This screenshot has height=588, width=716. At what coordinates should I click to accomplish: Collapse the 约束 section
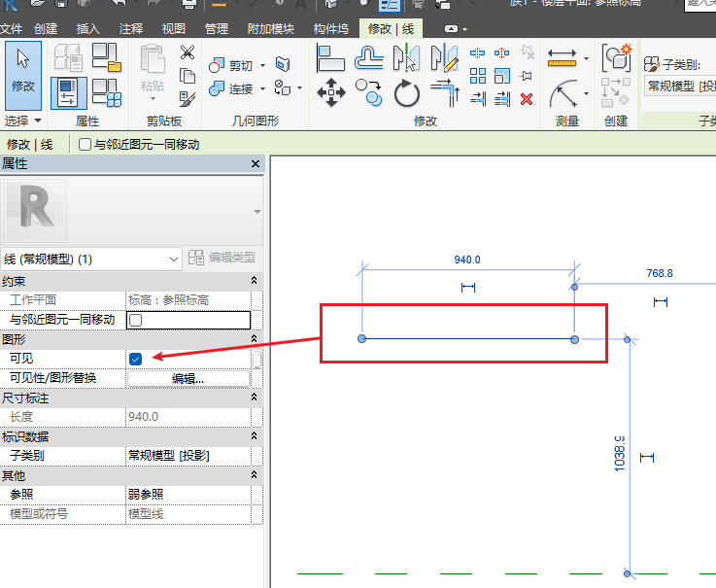(x=254, y=281)
